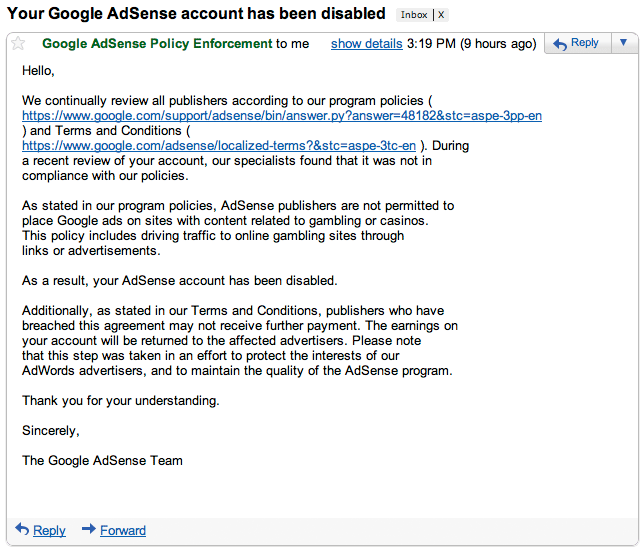Click the email subject heading
The width and height of the screenshot is (643, 552).
(196, 14)
